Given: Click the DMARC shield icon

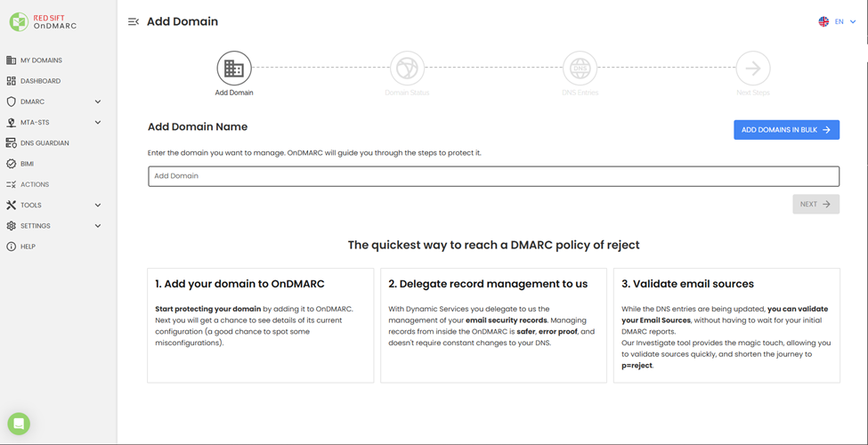Looking at the screenshot, I should tap(11, 101).
